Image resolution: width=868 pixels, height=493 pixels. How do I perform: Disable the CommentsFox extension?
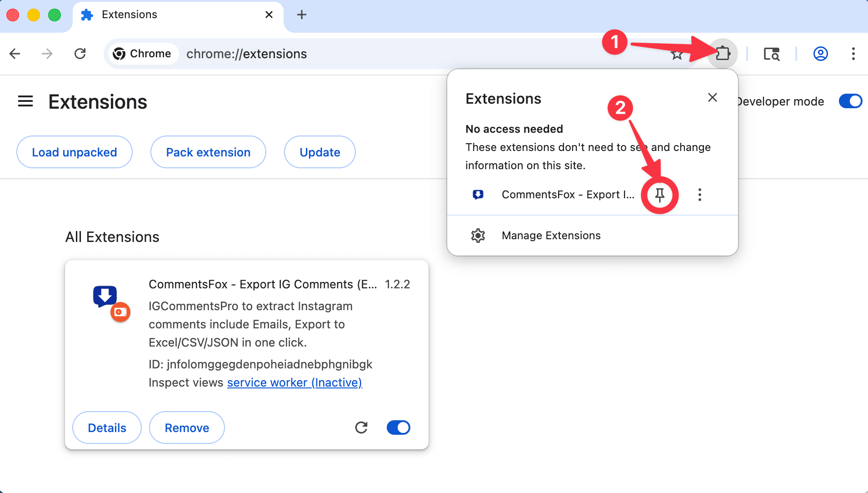pyautogui.click(x=398, y=427)
